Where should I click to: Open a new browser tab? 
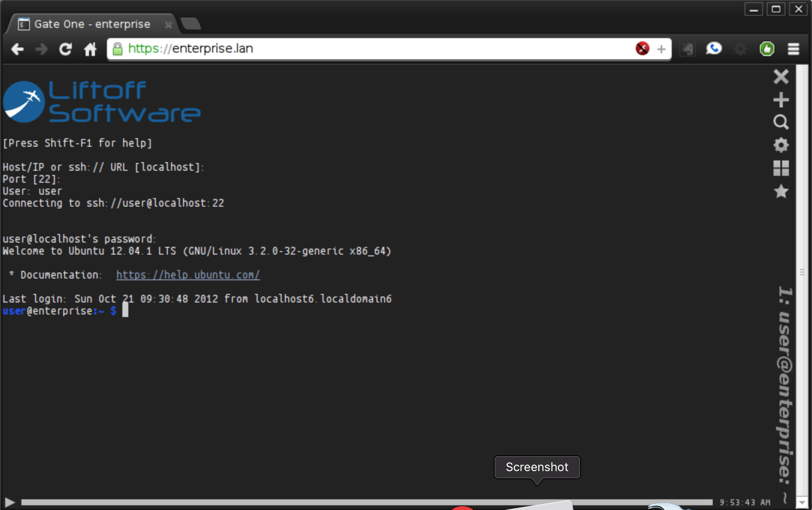(x=191, y=24)
